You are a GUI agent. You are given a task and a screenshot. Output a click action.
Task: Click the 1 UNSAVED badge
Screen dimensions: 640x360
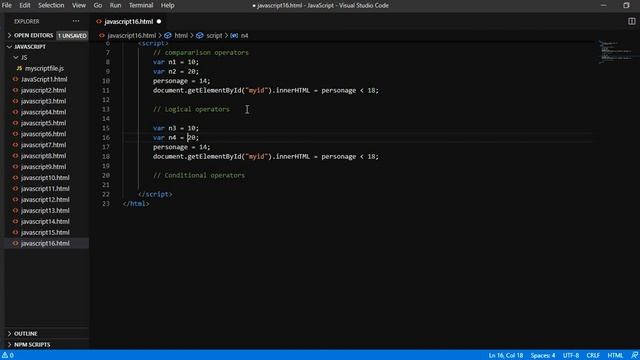coord(72,36)
